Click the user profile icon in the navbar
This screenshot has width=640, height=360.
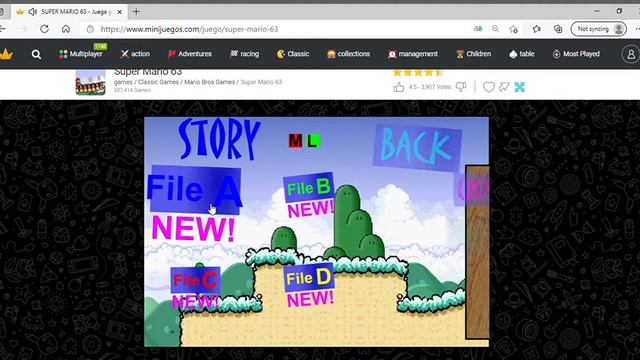pos(631,54)
